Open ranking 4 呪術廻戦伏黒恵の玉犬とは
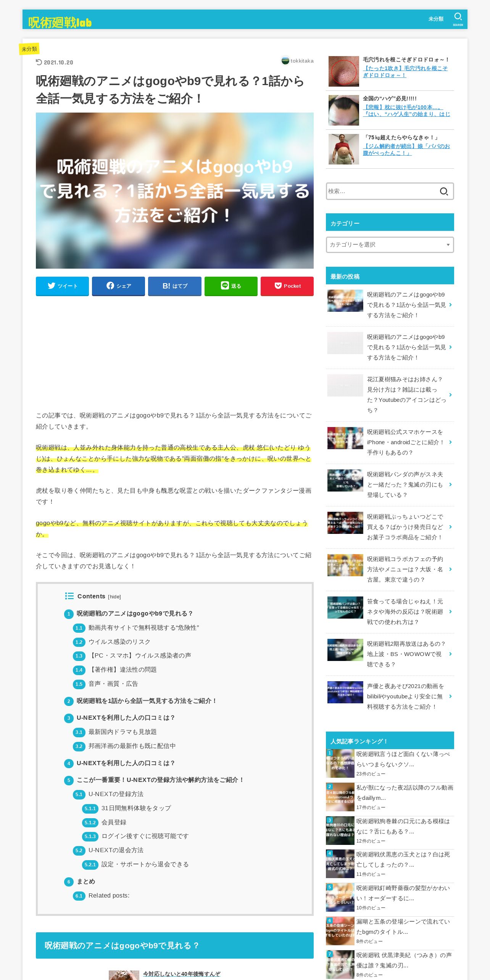The width and height of the screenshot is (490, 980). pos(403,859)
